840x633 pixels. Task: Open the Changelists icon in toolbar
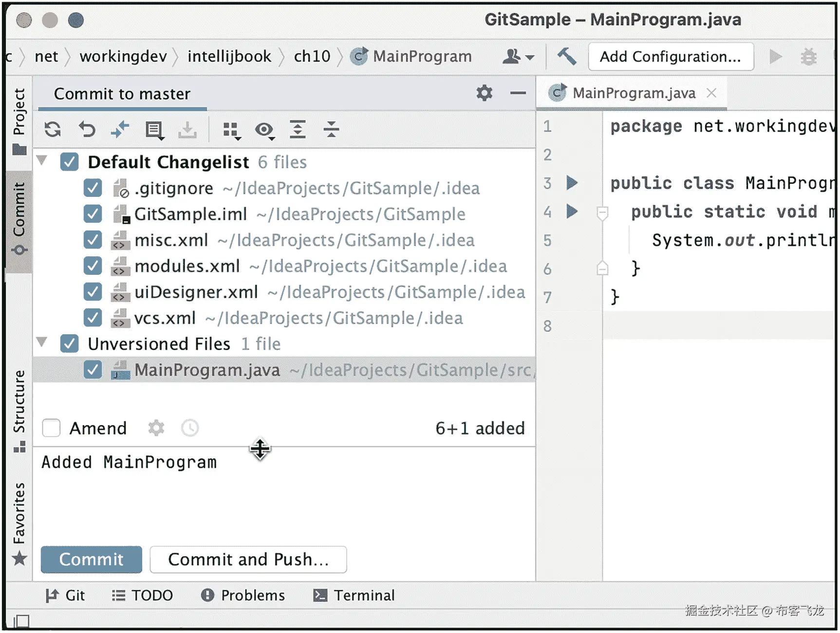[x=154, y=130]
